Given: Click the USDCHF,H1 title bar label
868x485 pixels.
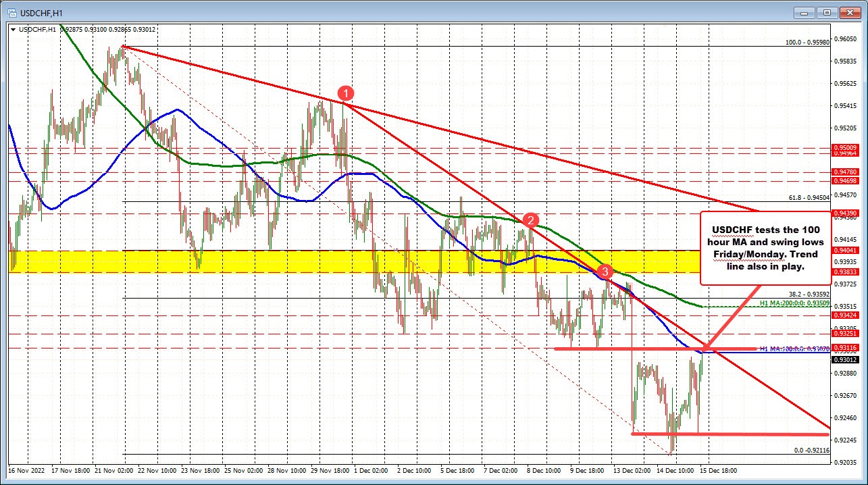Looking at the screenshot, I should point(41,12).
